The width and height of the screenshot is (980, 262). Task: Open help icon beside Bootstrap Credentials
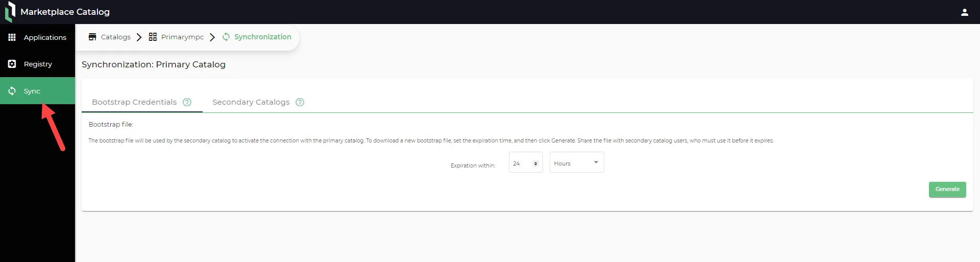coord(187,102)
